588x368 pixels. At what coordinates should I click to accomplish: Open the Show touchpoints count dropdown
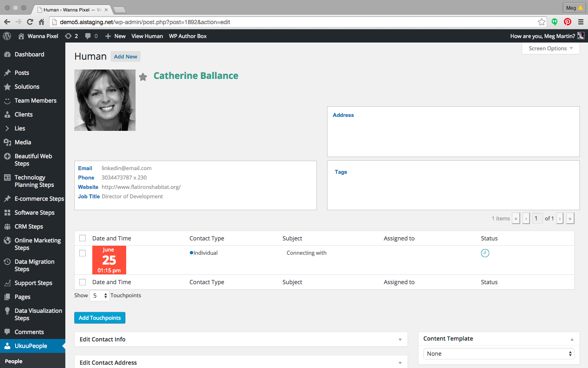[x=99, y=296]
